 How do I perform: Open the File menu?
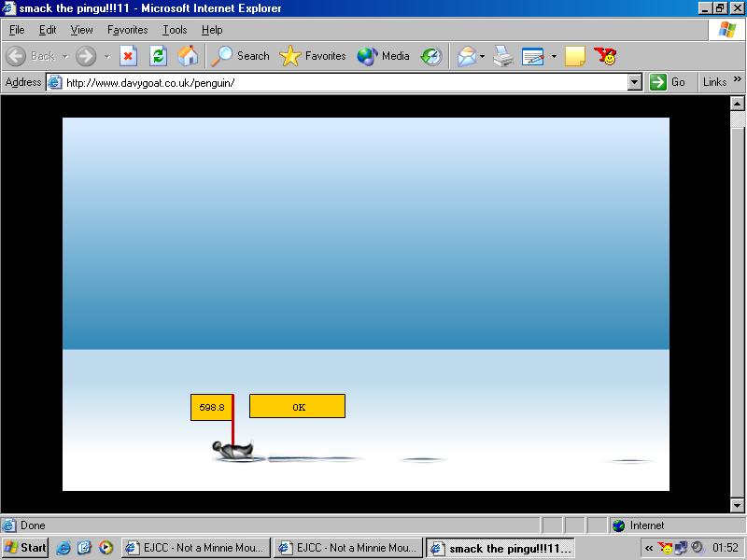coord(17,30)
